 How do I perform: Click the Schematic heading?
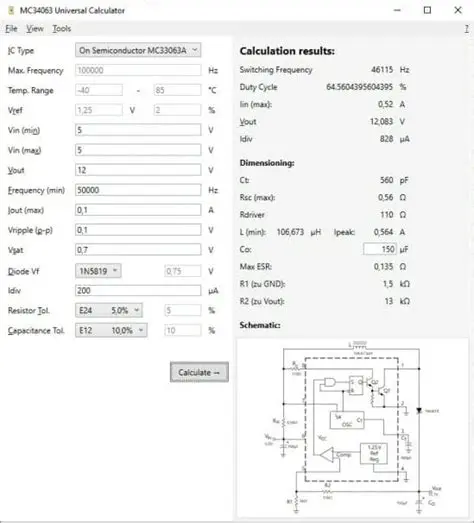[x=260, y=325]
